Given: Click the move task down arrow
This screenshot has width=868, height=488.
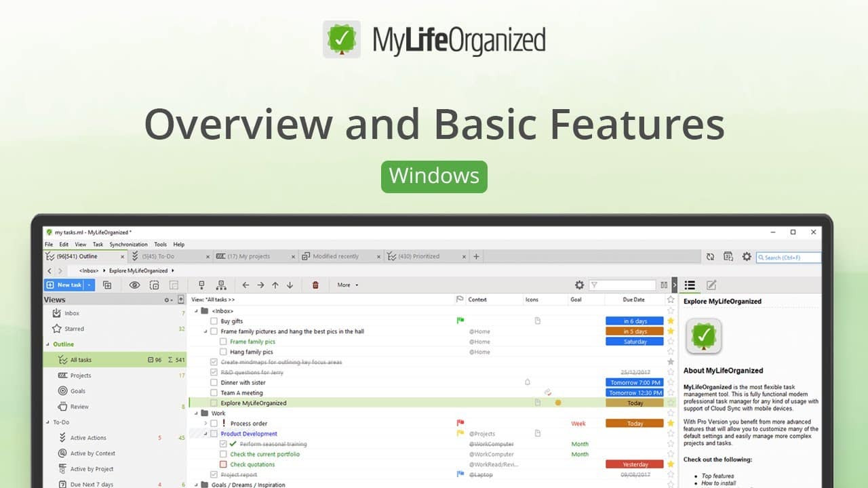Looking at the screenshot, I should coord(290,285).
